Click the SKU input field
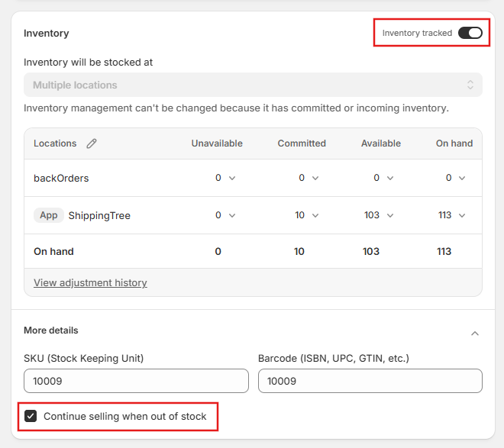Image resolution: width=504 pixels, height=448 pixels. pos(136,381)
